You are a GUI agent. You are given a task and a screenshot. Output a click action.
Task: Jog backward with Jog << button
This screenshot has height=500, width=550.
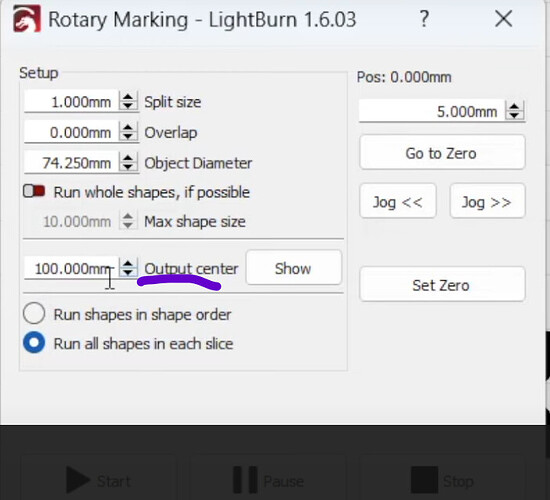(398, 201)
